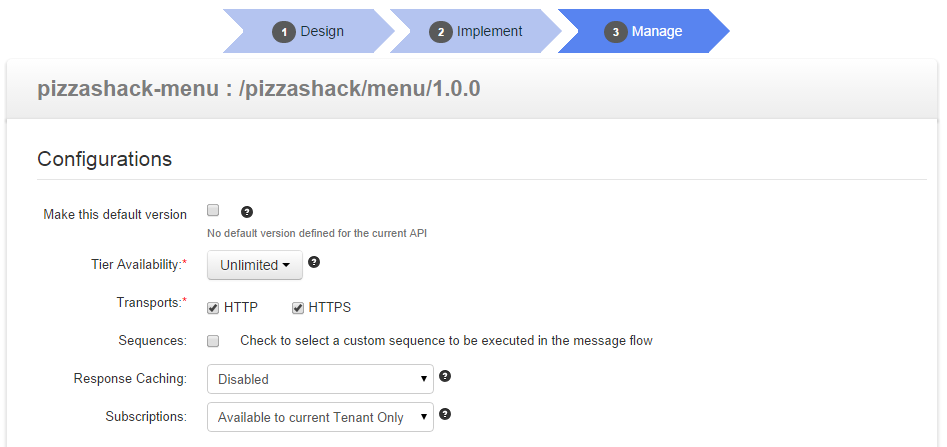Click the pizzashack-menu API title
The height and width of the screenshot is (447, 947).
(x=259, y=88)
